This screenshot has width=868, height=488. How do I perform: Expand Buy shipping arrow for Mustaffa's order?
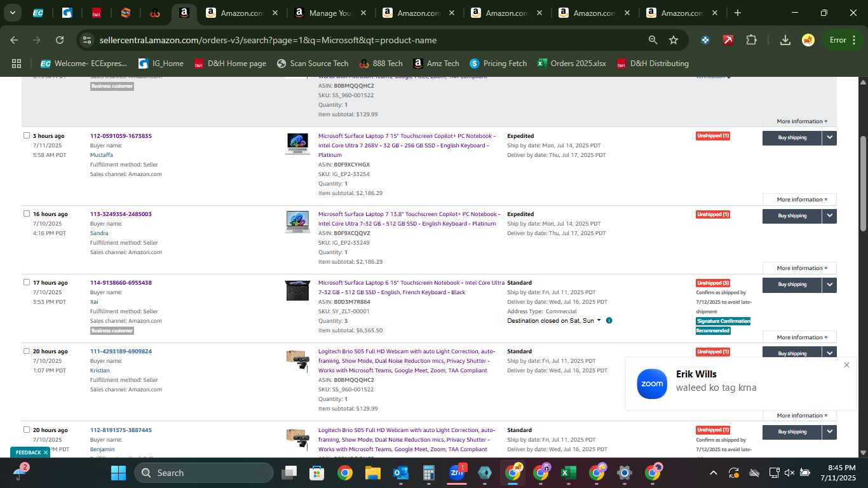[x=829, y=137]
